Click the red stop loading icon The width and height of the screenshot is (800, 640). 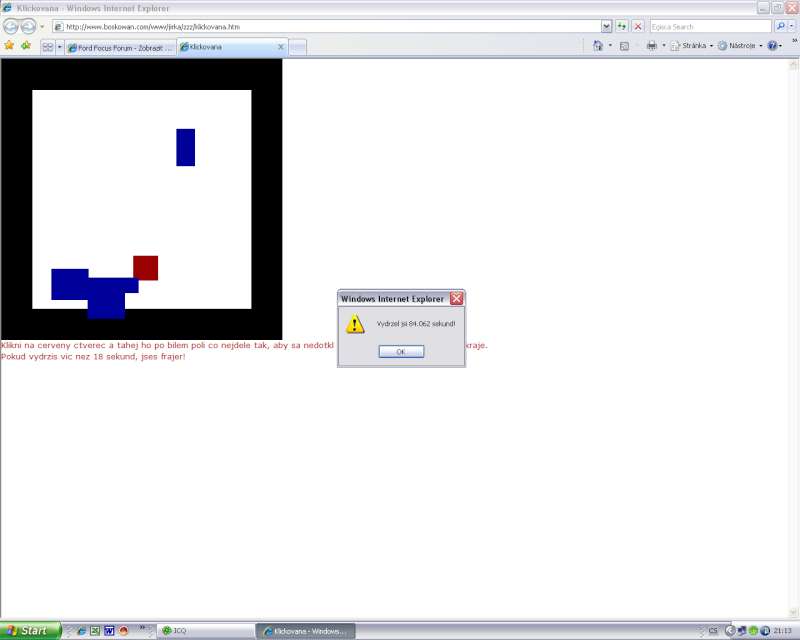pos(638,26)
